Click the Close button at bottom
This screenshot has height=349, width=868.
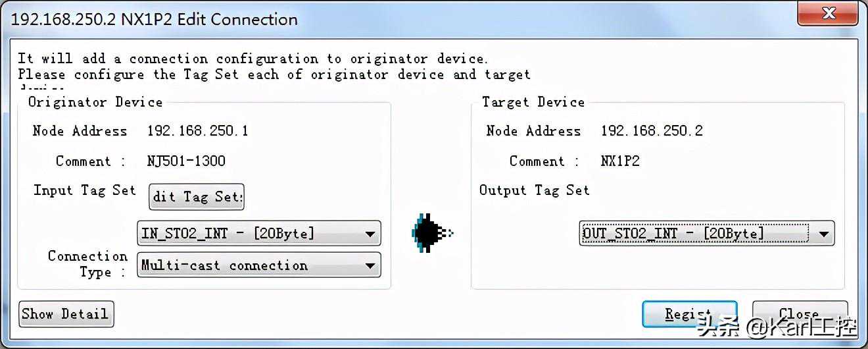point(800,314)
